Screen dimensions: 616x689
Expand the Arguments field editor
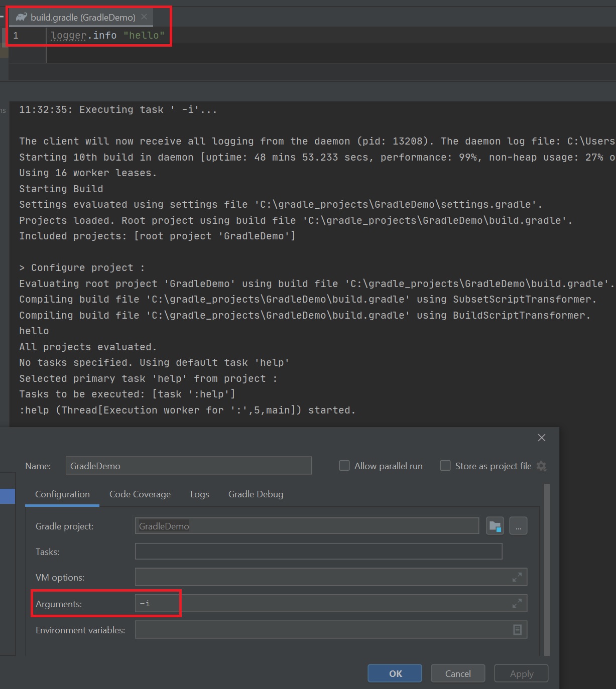point(517,604)
